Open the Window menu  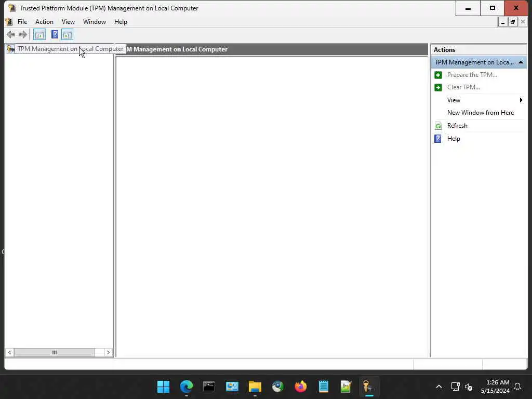coord(95,22)
